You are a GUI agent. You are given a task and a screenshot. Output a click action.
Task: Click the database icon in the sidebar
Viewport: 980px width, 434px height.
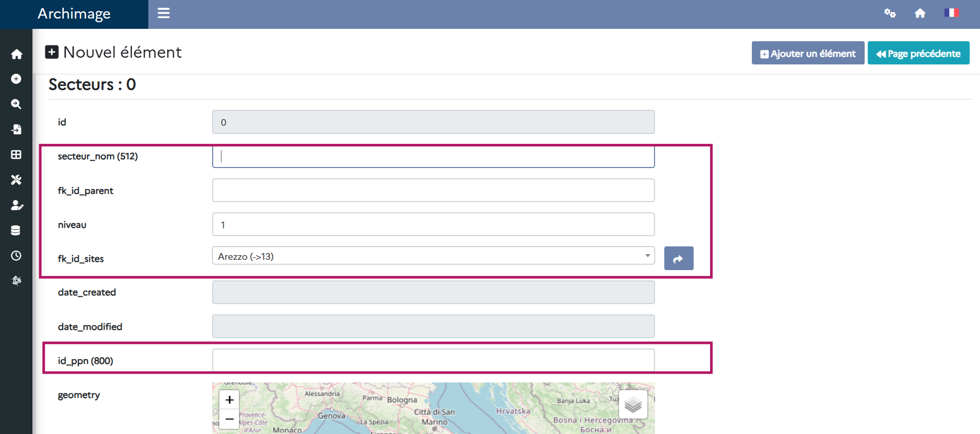16,230
